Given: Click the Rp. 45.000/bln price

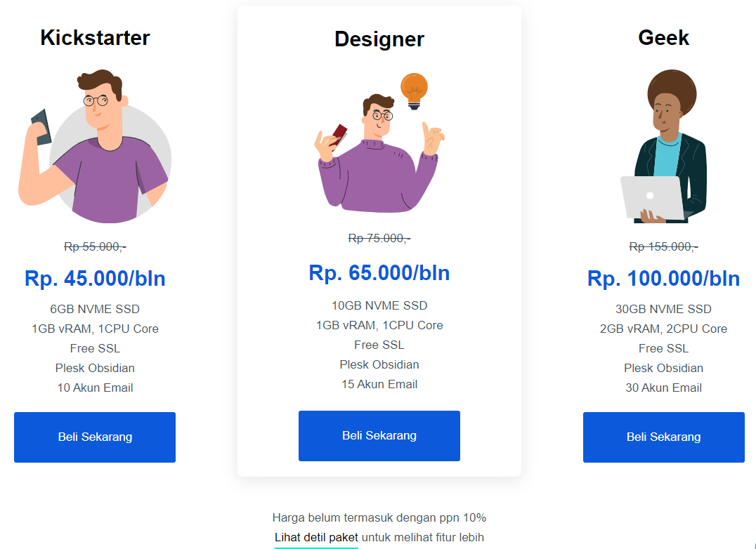Looking at the screenshot, I should (95, 279).
